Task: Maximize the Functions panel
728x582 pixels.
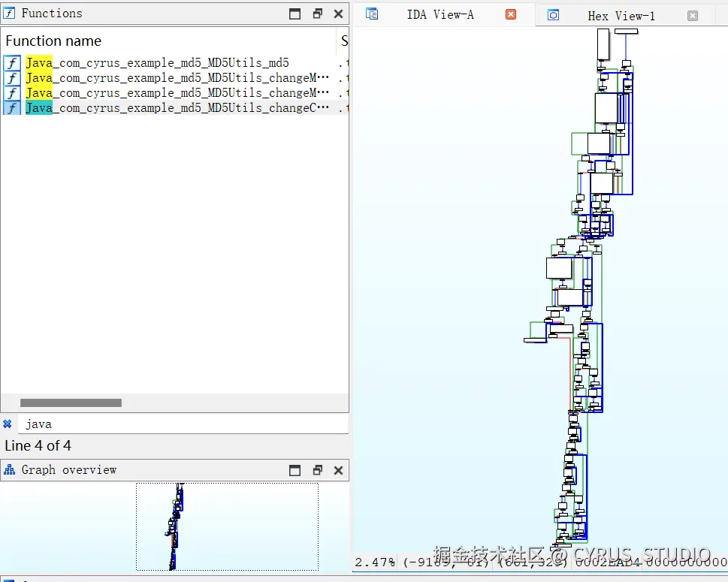Action: [295, 14]
